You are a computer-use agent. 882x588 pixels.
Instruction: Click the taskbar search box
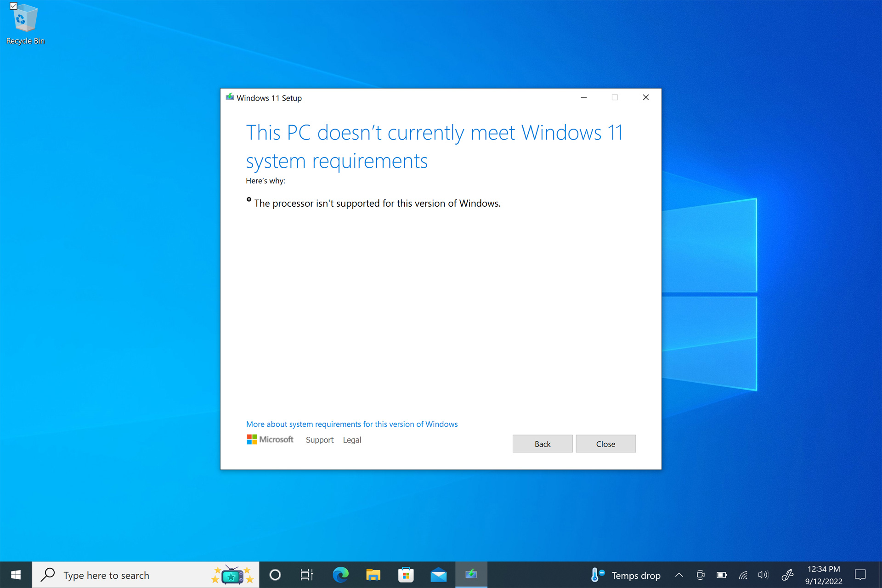tap(129, 575)
